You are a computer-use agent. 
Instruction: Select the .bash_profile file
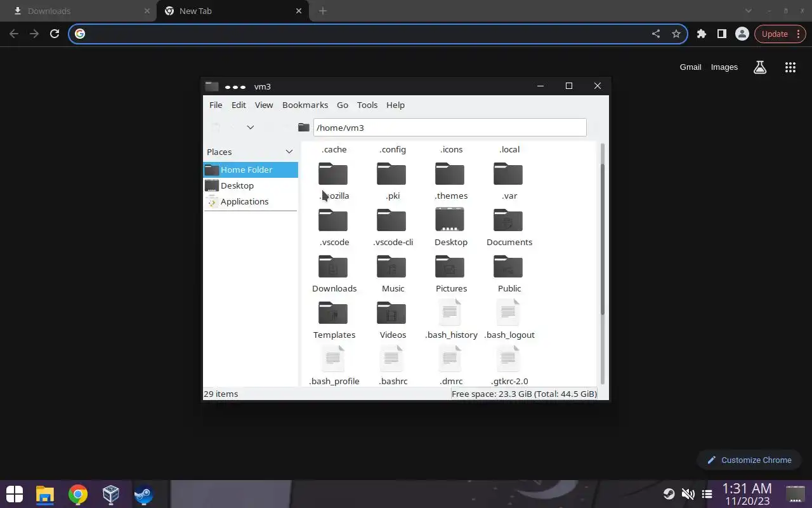(x=333, y=359)
